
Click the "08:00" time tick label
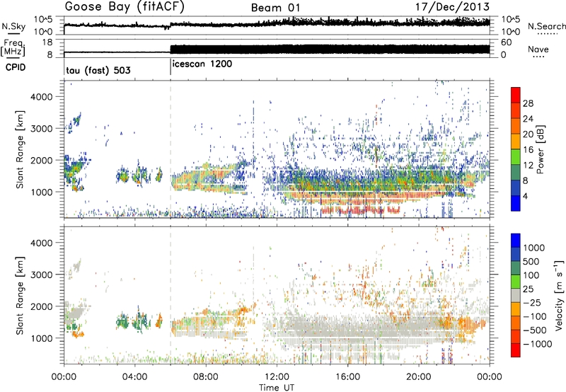[206, 377]
